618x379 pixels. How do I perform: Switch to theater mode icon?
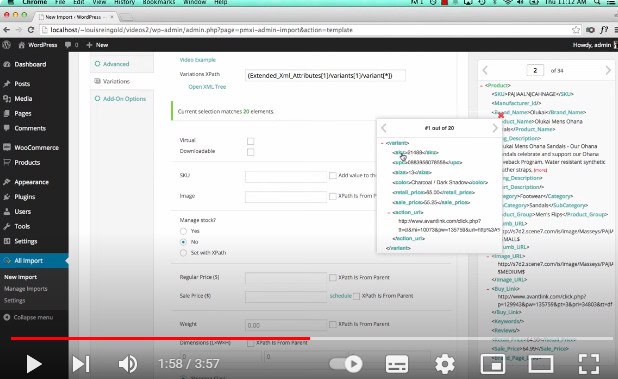(541, 364)
